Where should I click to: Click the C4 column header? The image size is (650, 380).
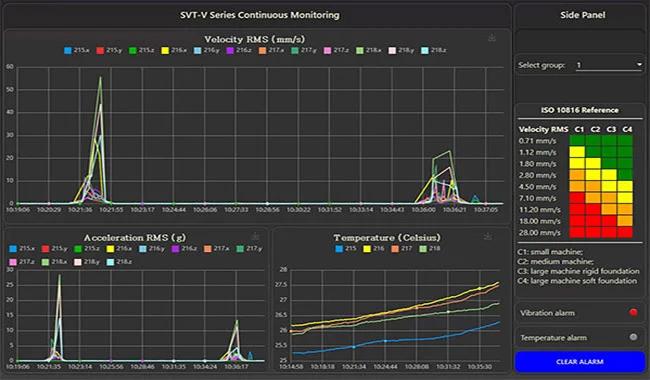627,129
